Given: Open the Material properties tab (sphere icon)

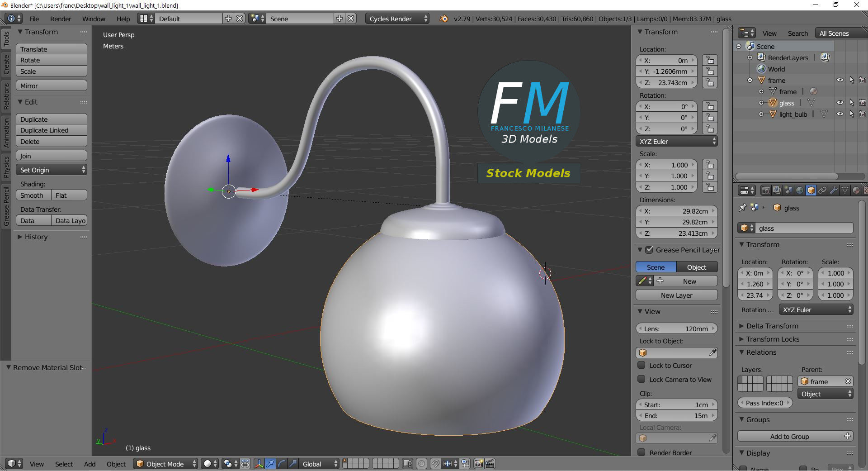Looking at the screenshot, I should (x=856, y=190).
